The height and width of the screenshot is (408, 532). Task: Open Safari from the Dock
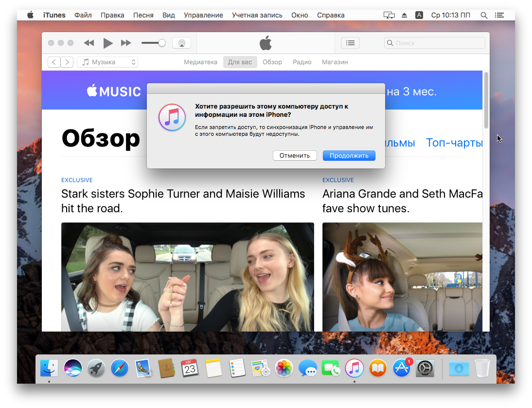pyautogui.click(x=120, y=369)
